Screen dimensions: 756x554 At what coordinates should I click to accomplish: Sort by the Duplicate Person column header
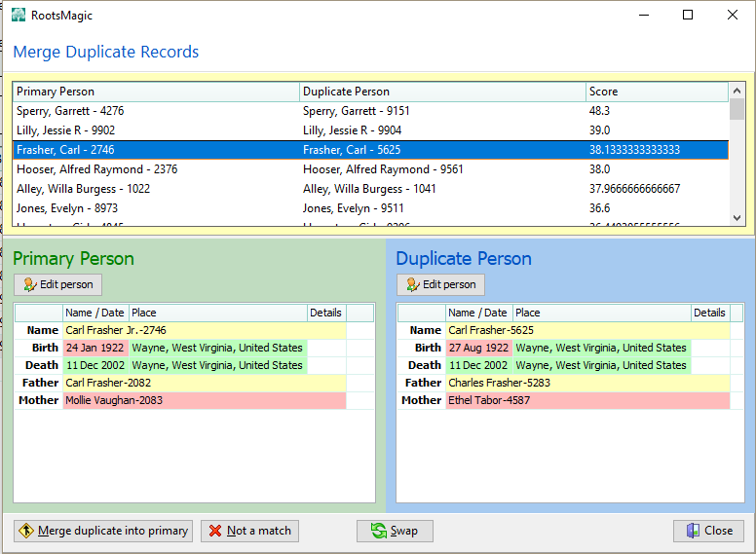(x=442, y=92)
